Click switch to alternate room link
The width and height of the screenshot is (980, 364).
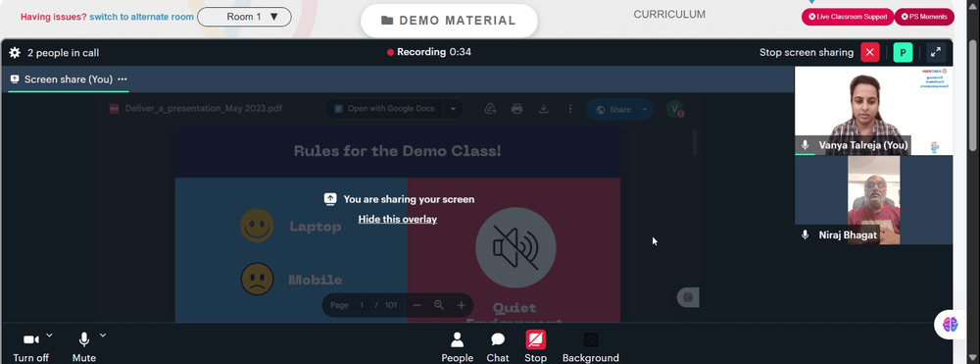pyautogui.click(x=141, y=17)
